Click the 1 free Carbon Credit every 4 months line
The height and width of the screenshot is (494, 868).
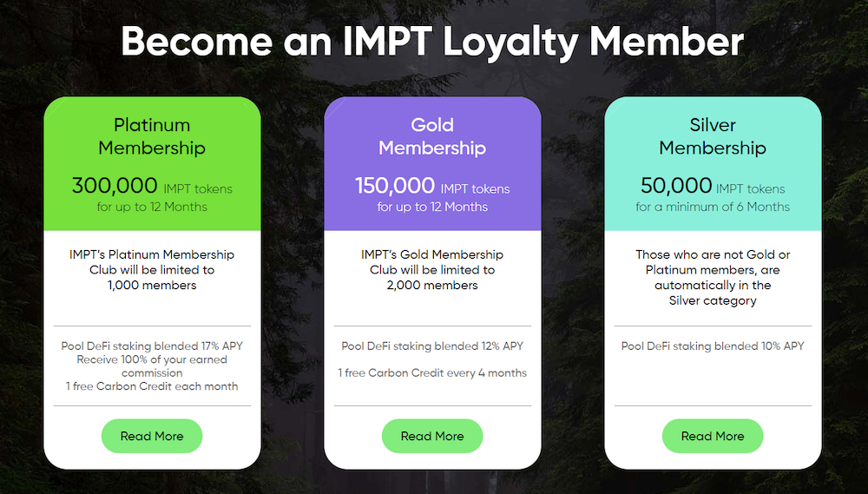pyautogui.click(x=431, y=372)
